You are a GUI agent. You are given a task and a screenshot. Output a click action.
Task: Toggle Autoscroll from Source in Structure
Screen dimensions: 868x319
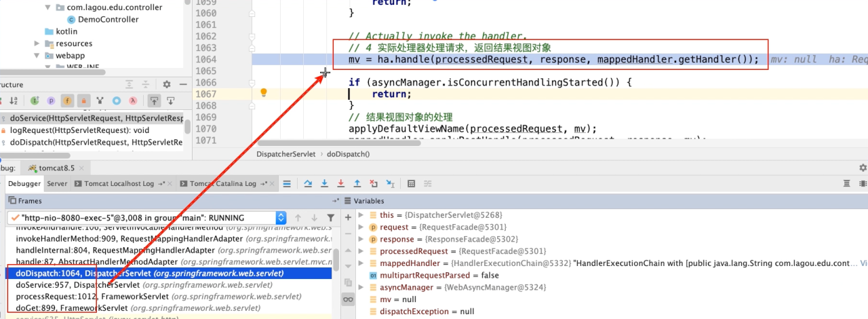(x=170, y=101)
